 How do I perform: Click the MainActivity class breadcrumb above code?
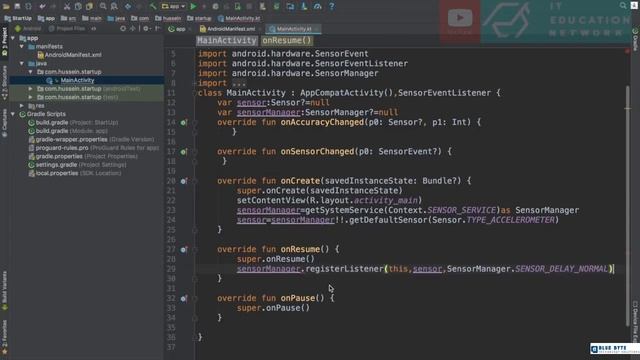point(227,40)
